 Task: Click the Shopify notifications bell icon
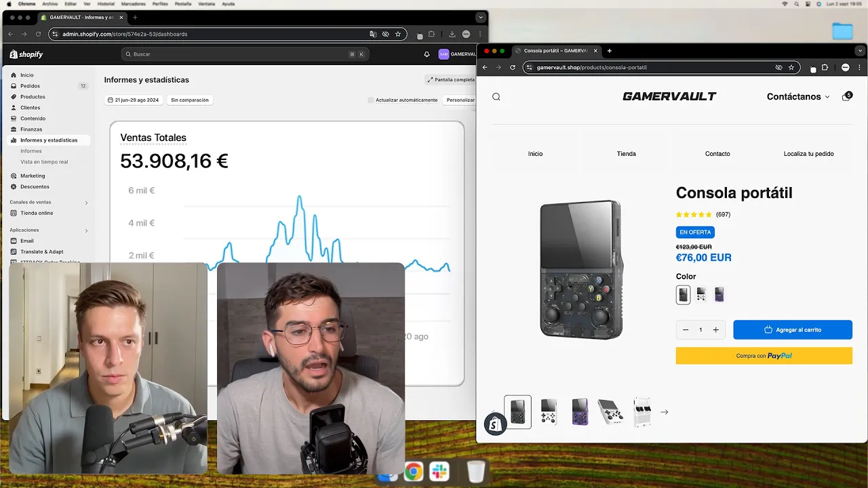point(427,54)
